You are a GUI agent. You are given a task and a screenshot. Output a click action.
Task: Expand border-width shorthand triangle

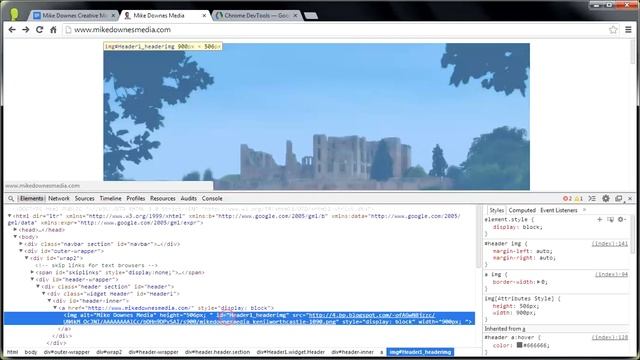[x=538, y=282]
